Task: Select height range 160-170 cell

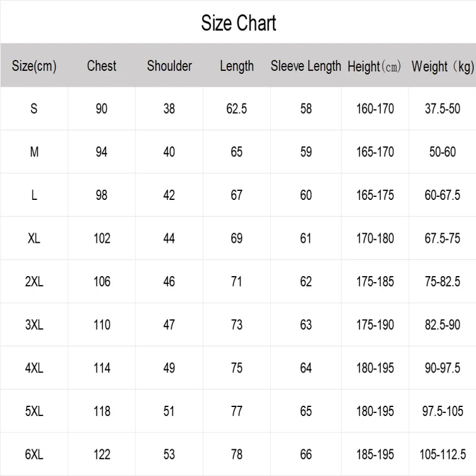Action: tap(375, 109)
